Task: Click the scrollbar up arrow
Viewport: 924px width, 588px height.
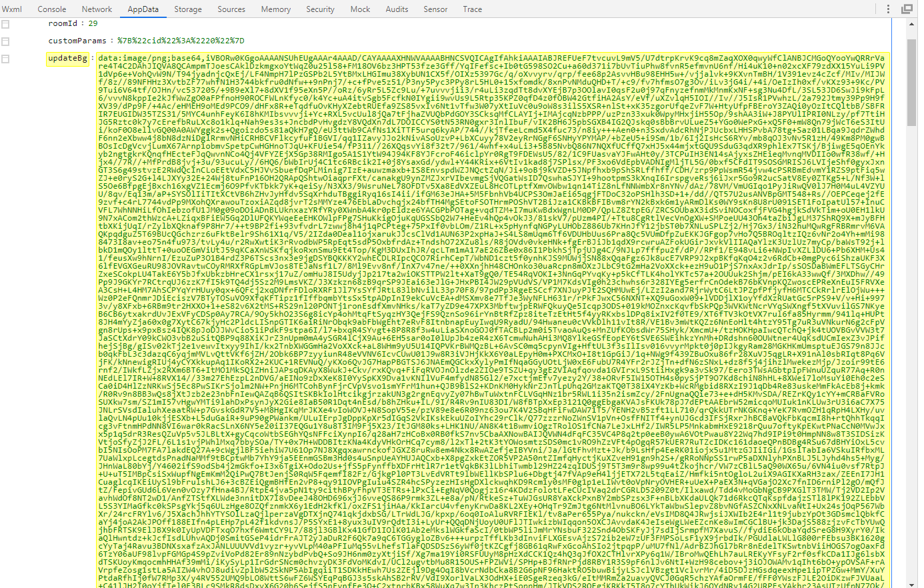Action: pos(911,23)
